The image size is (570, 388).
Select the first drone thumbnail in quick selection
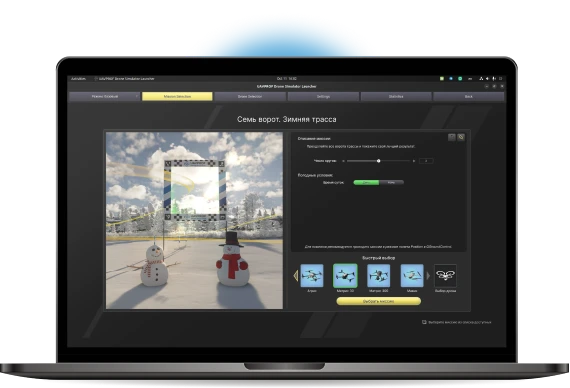coord(312,276)
